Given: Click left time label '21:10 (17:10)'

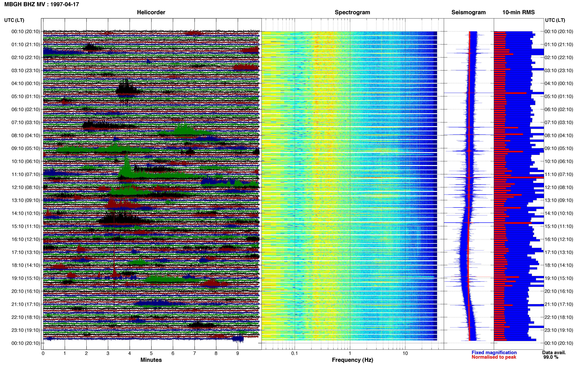Looking at the screenshot, I should [x=26, y=304].
